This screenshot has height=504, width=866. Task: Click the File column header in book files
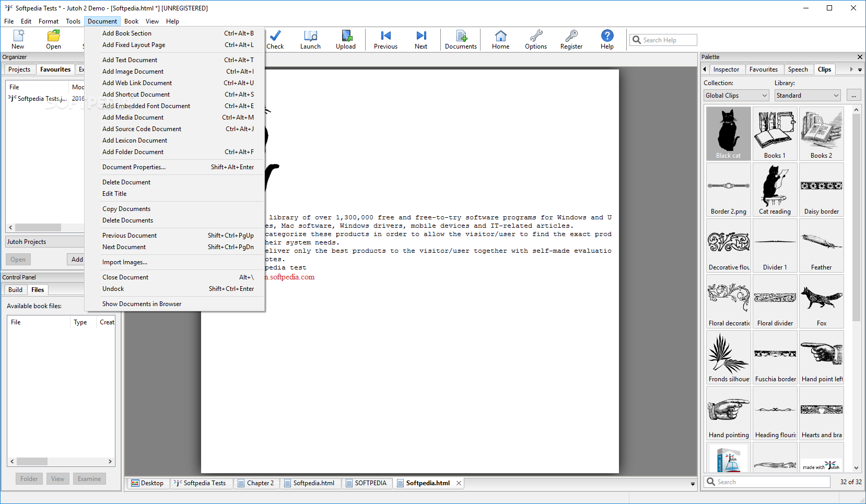38,322
